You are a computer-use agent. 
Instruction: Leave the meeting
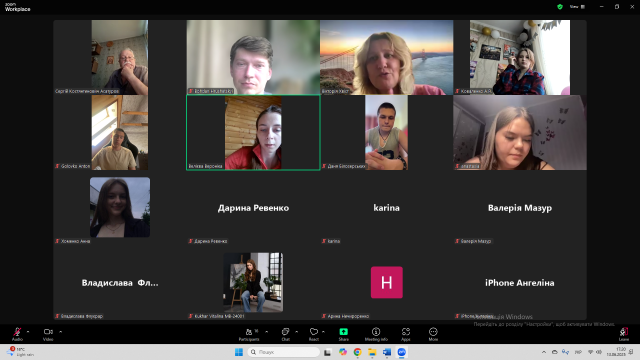pyautogui.click(x=624, y=333)
